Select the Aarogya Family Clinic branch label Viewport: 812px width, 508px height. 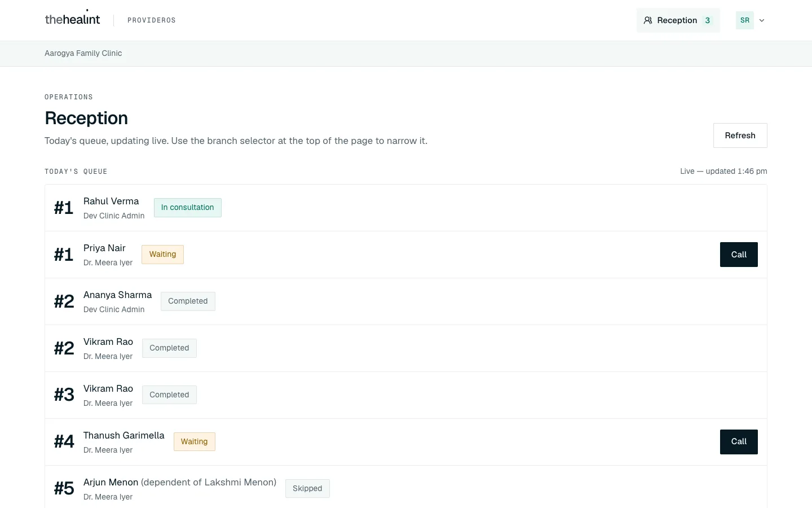click(x=83, y=53)
